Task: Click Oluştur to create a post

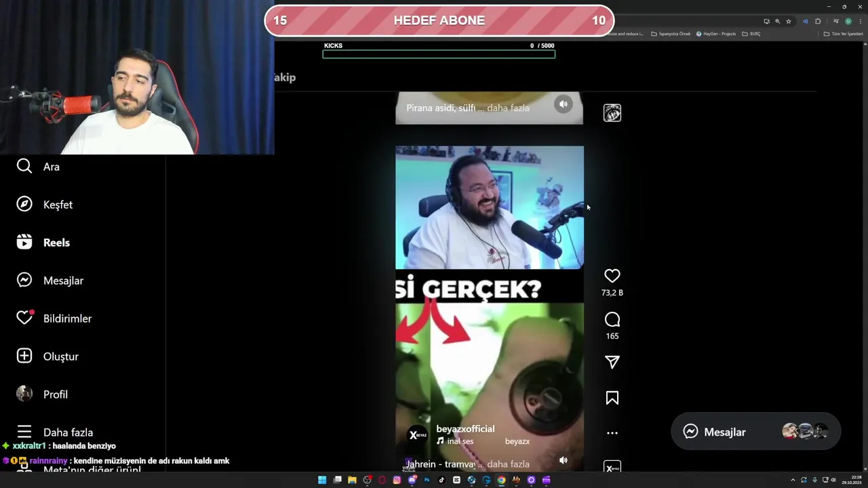Action: coord(47,357)
